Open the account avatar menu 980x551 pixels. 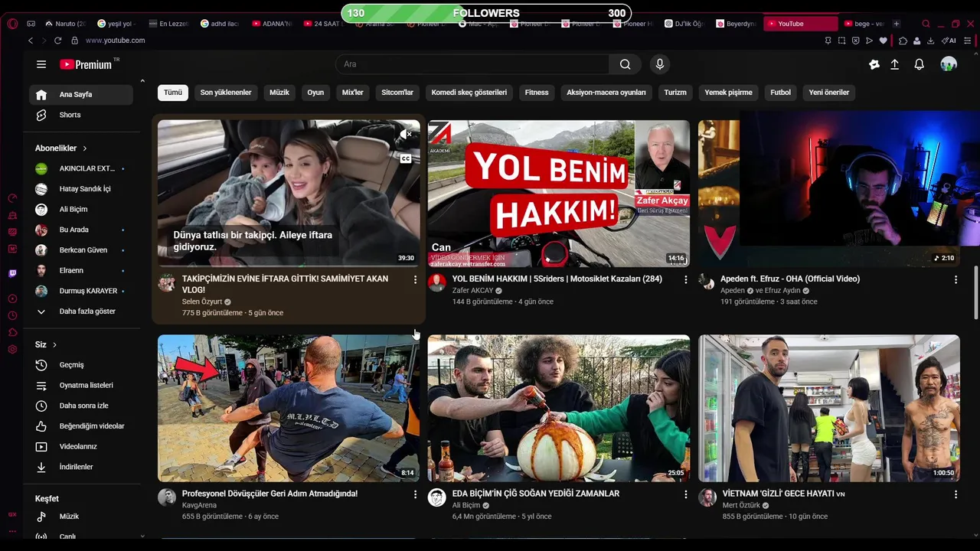pyautogui.click(x=949, y=64)
